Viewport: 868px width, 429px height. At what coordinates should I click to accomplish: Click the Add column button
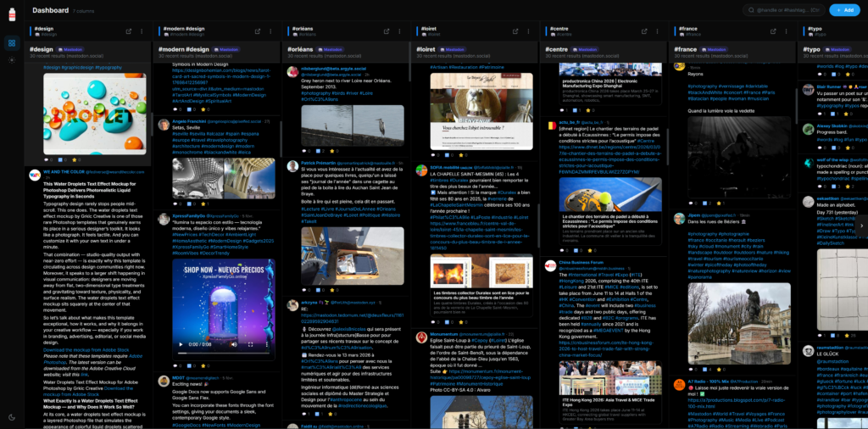click(843, 10)
